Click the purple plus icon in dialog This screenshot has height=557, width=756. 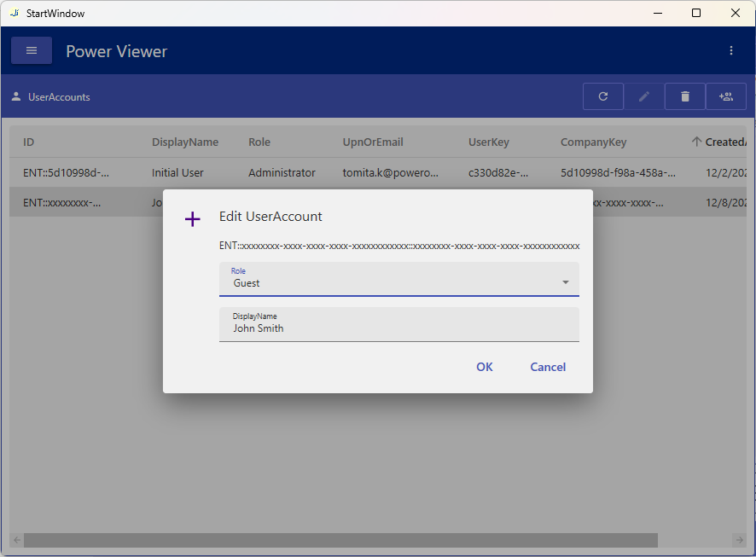point(193,219)
